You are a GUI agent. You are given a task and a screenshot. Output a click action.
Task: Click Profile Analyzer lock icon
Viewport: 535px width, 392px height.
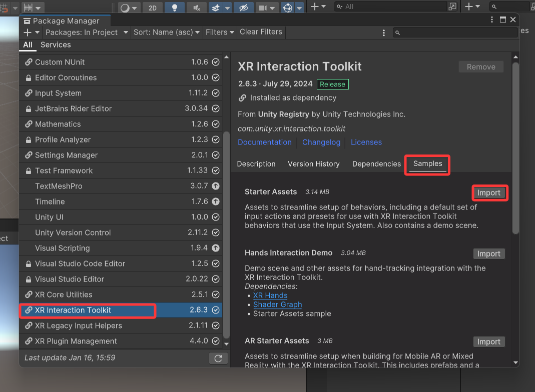click(29, 140)
